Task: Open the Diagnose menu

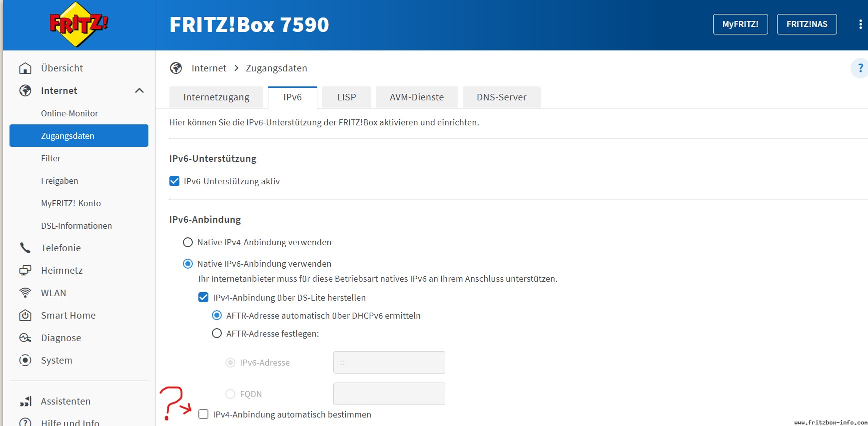Action: coord(61,338)
